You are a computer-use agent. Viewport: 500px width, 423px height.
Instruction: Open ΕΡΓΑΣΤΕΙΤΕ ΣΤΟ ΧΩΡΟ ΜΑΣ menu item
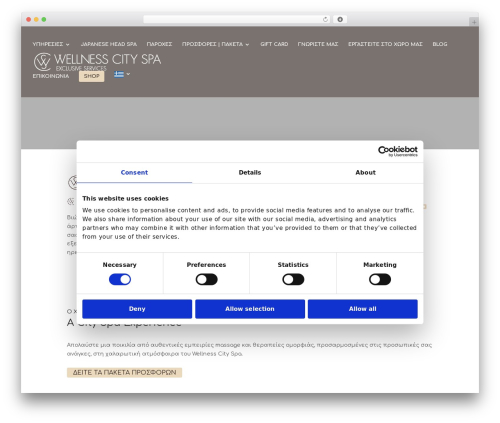click(x=385, y=44)
